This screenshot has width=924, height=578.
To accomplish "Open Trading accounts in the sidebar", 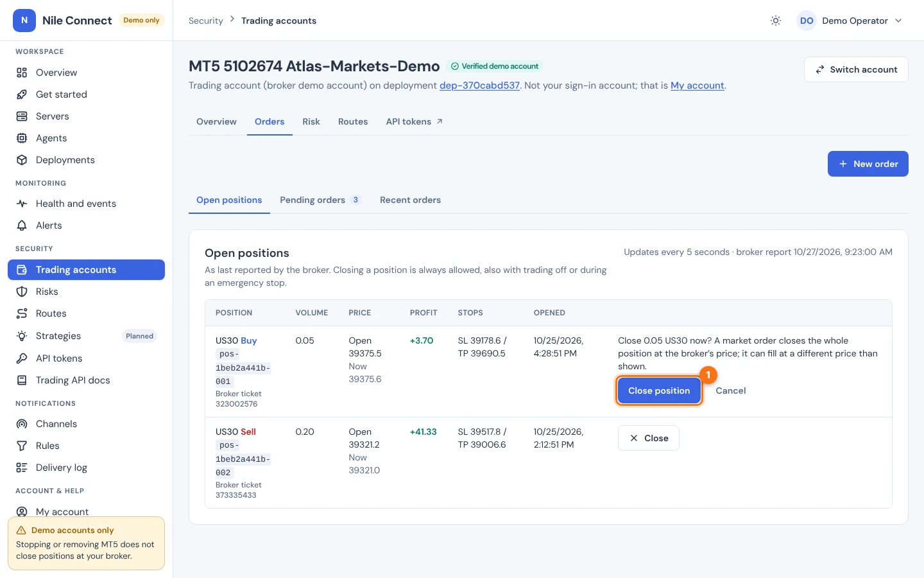I will (86, 270).
